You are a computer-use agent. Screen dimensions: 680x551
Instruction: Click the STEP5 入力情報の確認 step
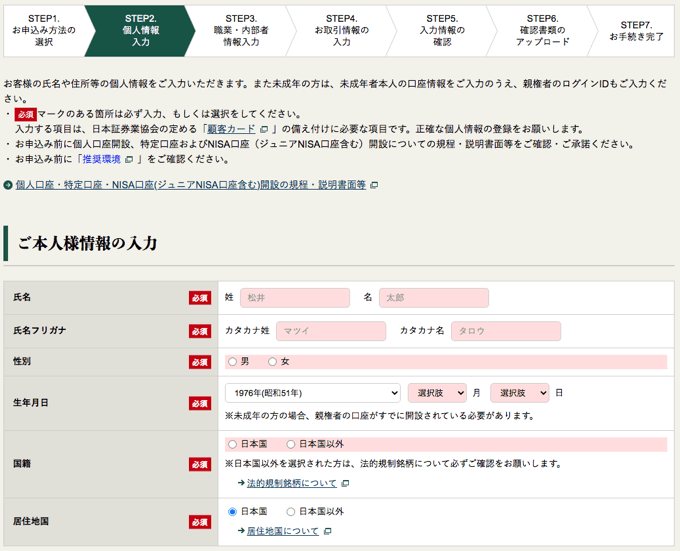pyautogui.click(x=442, y=31)
